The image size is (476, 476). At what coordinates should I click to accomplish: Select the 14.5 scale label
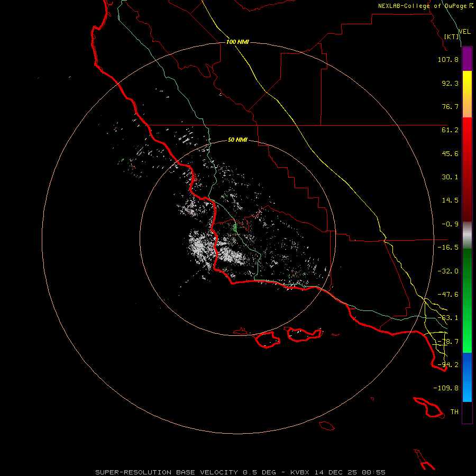pos(450,200)
